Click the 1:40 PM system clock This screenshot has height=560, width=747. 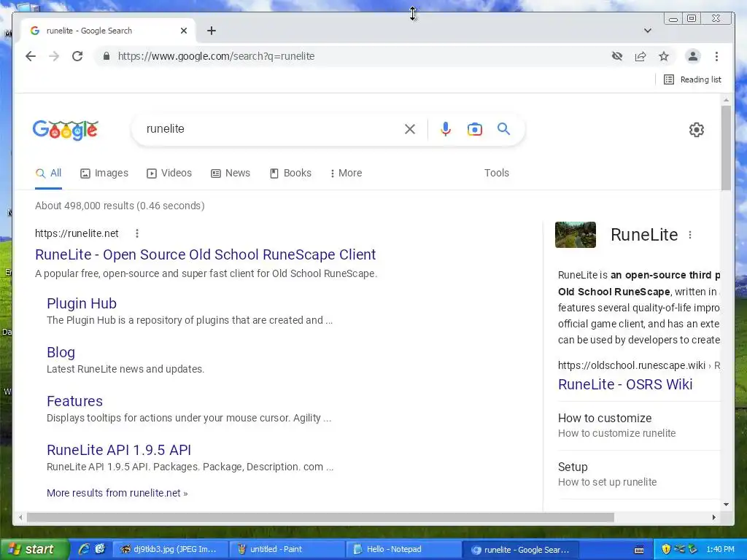point(720,550)
